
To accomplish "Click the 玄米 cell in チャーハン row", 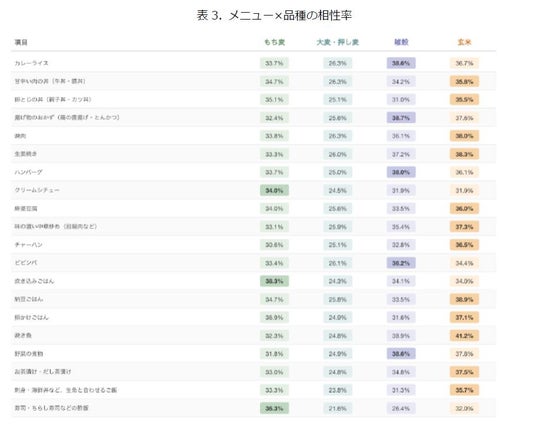I will [x=464, y=245].
